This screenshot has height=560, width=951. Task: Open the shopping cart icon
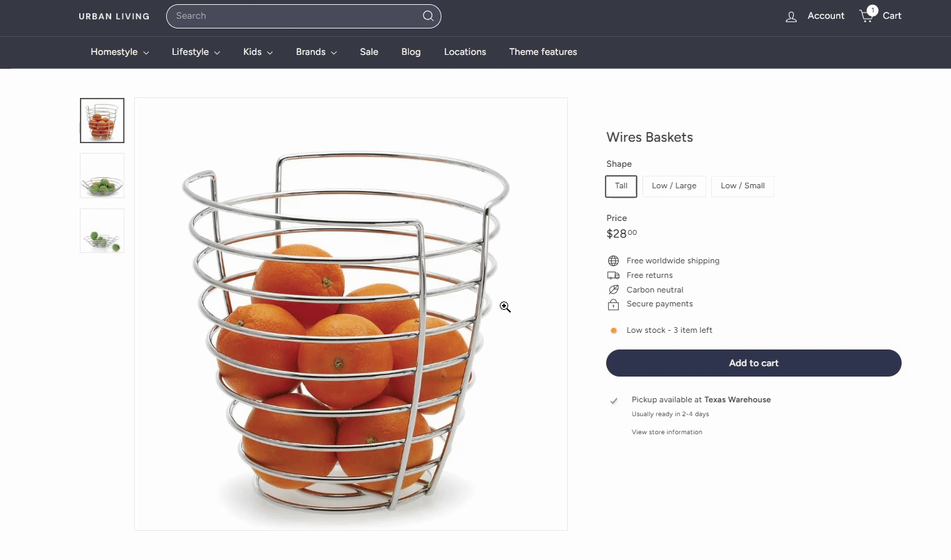pyautogui.click(x=868, y=15)
